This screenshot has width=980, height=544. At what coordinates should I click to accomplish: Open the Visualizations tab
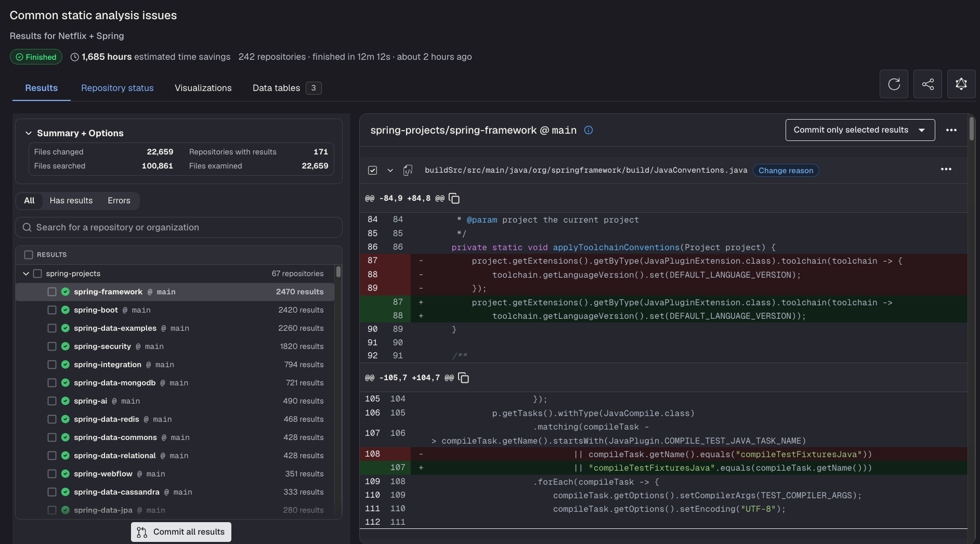pos(203,88)
